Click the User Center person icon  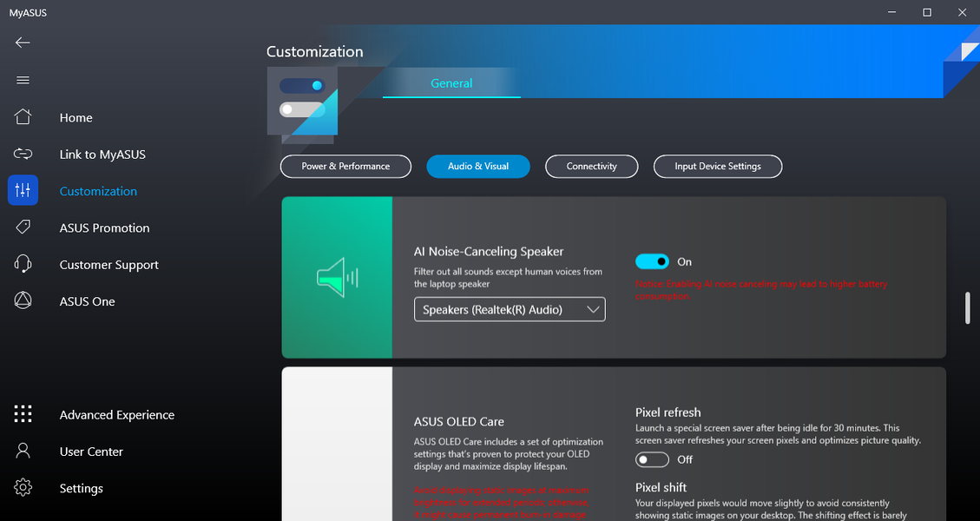(23, 451)
